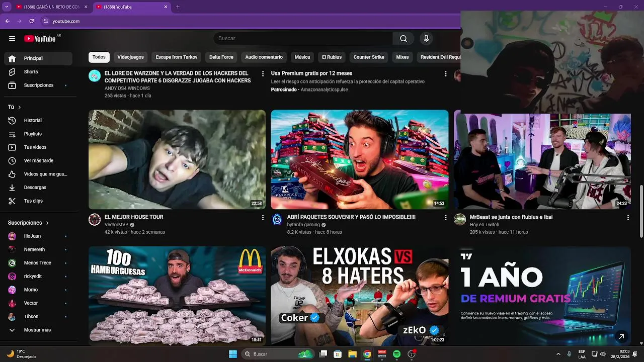Image resolution: width=644 pixels, height=362 pixels.
Task: Open MrBeast se junta con Rubius title
Action: tap(511, 217)
